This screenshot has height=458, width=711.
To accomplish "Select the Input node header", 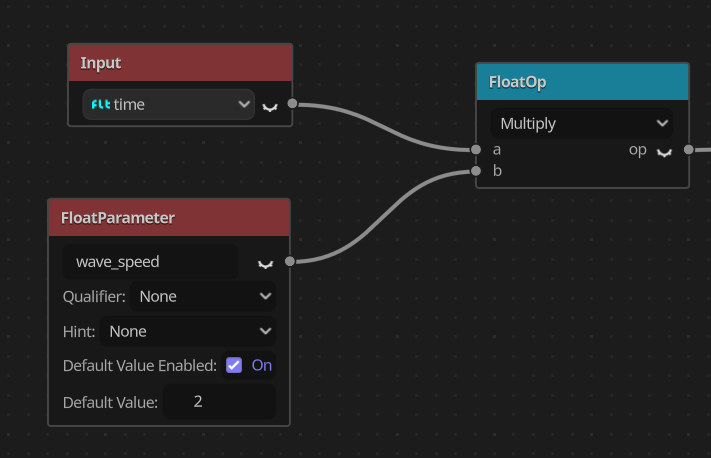I will click(x=180, y=63).
